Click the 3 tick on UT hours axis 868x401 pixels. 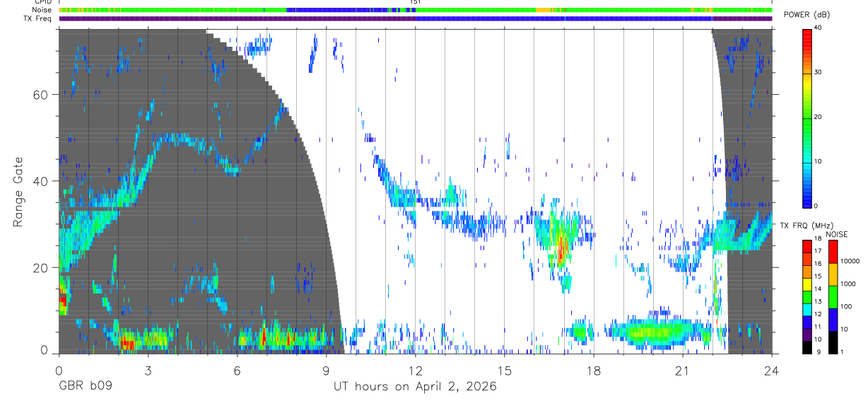(148, 371)
